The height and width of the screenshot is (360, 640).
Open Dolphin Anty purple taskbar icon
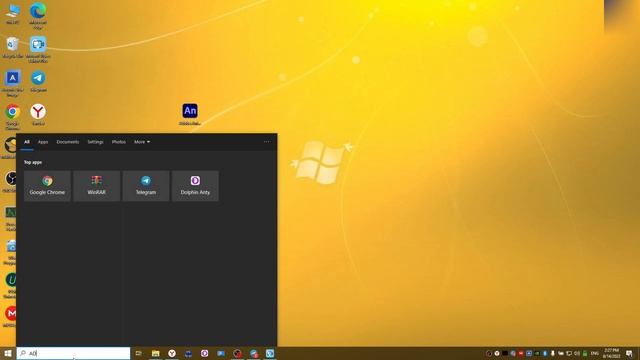click(204, 353)
